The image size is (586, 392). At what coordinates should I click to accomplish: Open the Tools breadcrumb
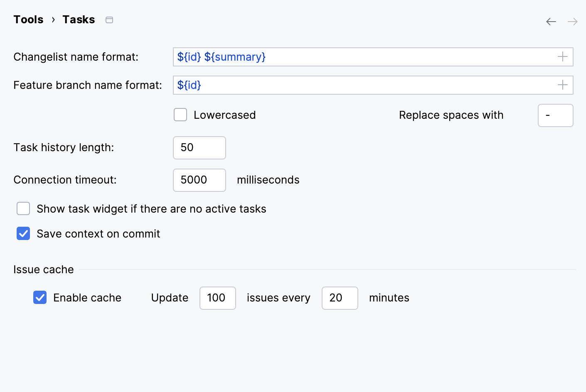click(x=28, y=19)
